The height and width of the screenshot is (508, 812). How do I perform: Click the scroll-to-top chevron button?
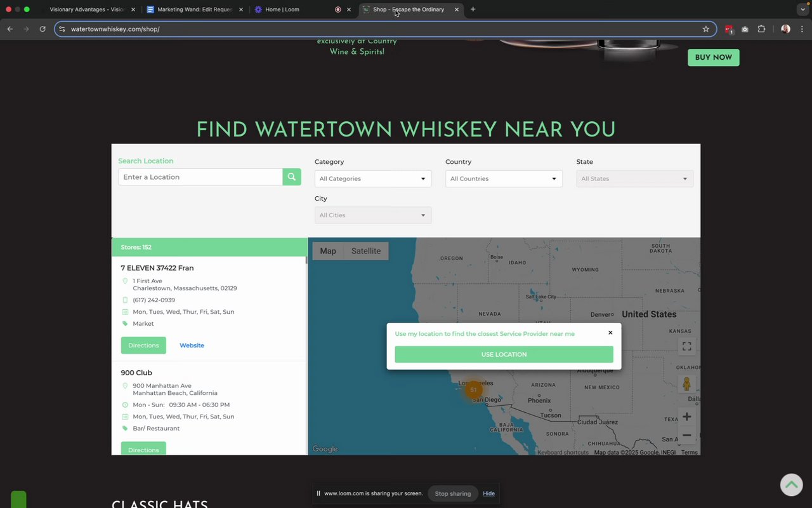791,485
